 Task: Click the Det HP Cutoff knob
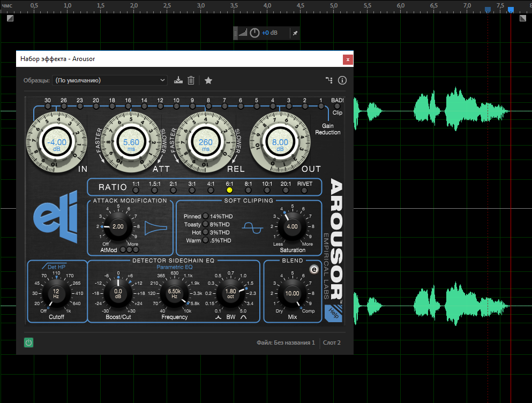click(56, 293)
